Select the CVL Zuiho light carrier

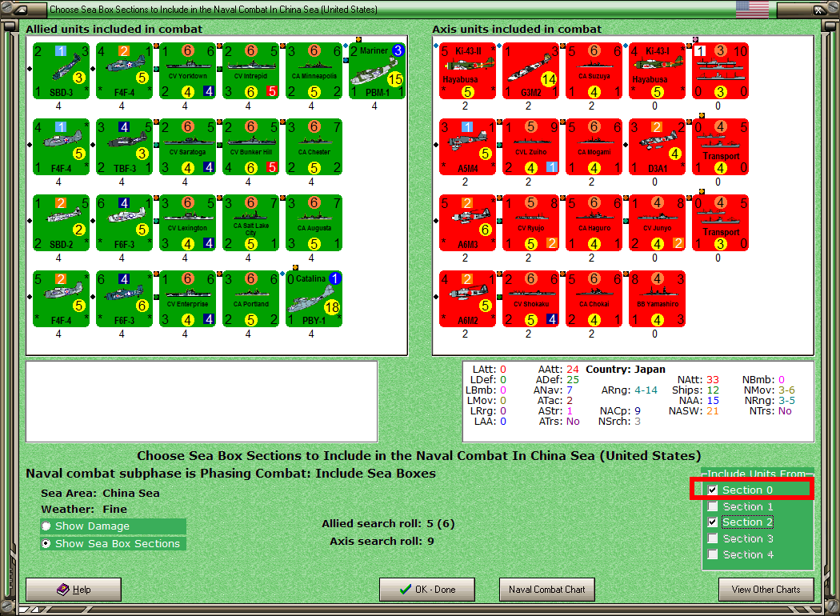[531, 146]
